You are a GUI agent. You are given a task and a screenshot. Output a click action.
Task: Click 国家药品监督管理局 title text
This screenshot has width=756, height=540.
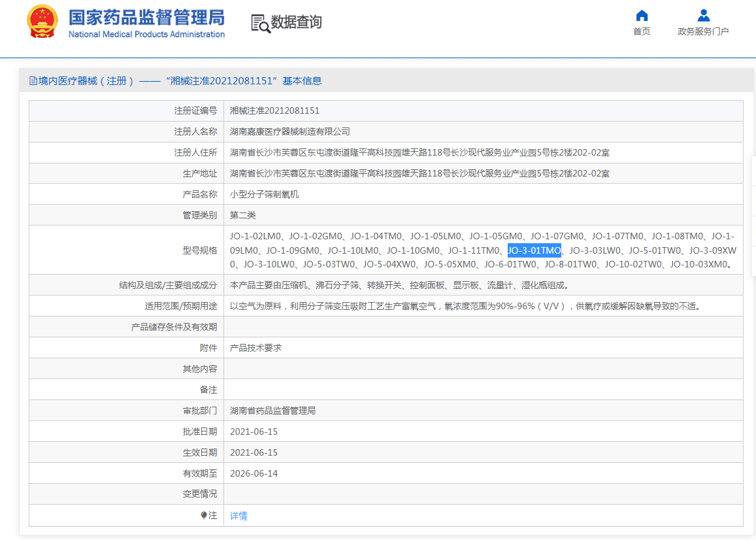[x=146, y=18]
